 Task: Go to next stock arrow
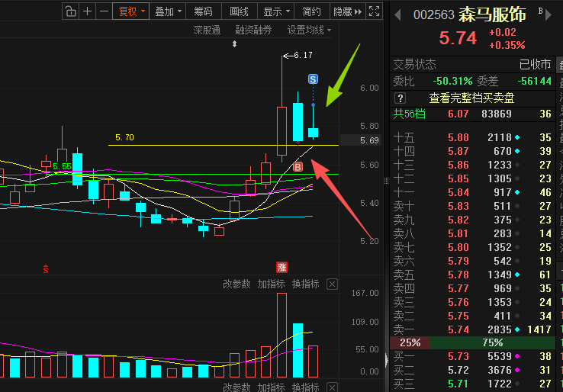click(549, 15)
